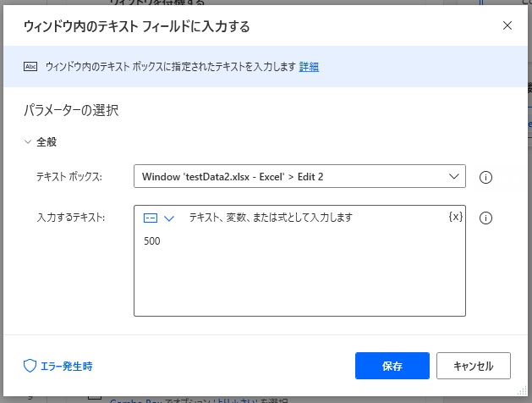The image size is (532, 403).
Task: Click info icon beside テキスト ボックス dropdown
Action: [x=485, y=177]
